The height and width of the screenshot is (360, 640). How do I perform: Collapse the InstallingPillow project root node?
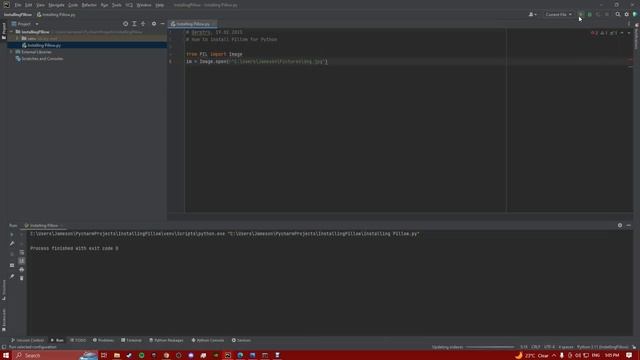[11, 31]
